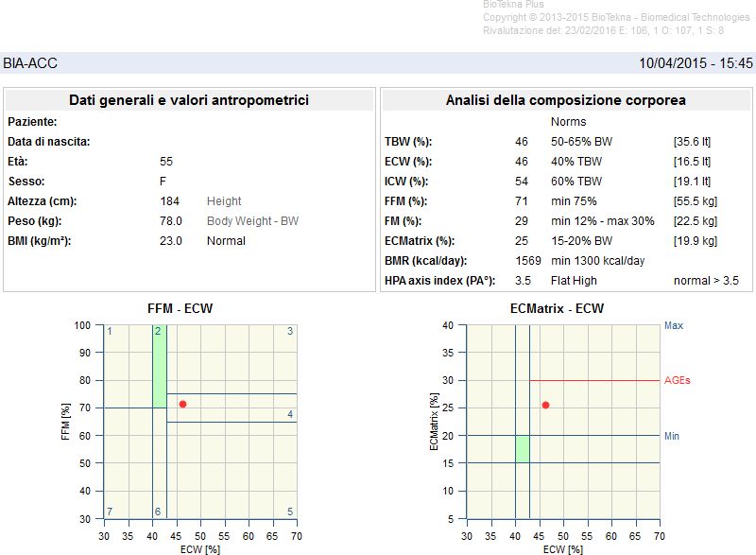Screen dimensions: 756x555
Task: Click the Analisi della composizione corporea header
Action: point(565,100)
